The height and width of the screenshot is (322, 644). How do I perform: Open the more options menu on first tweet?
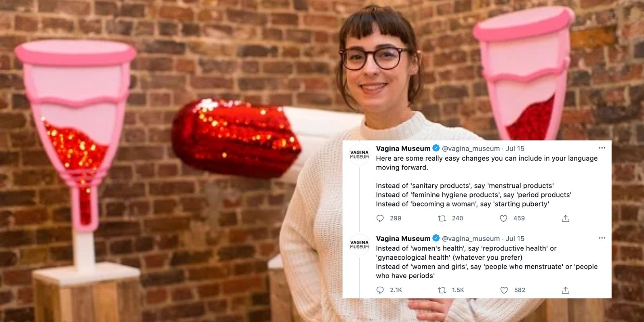click(602, 148)
